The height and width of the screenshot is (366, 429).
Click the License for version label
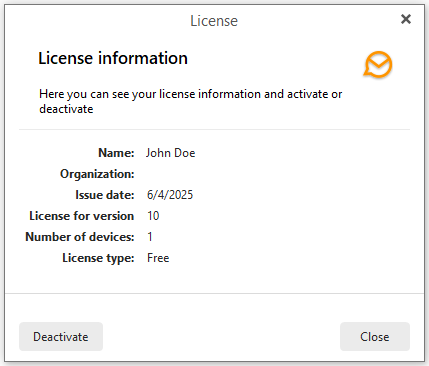click(x=82, y=216)
